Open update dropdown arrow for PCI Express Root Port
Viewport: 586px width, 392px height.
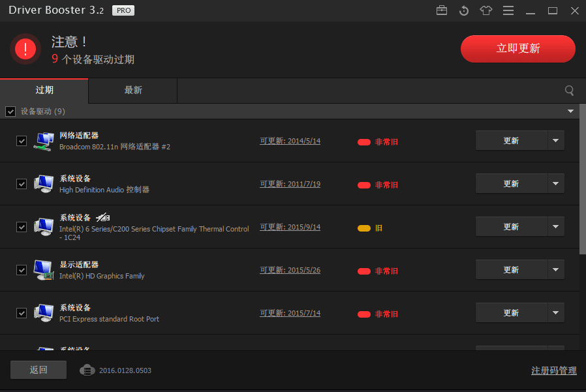click(x=556, y=312)
